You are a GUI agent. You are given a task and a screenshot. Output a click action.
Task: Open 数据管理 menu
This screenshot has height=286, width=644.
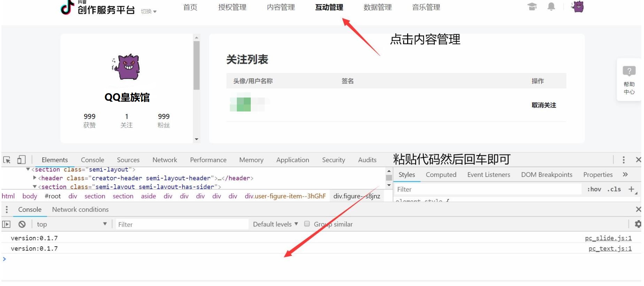pos(378,7)
